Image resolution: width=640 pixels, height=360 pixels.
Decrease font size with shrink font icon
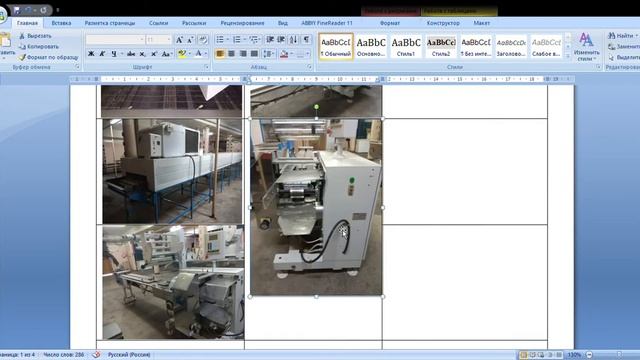click(x=191, y=40)
